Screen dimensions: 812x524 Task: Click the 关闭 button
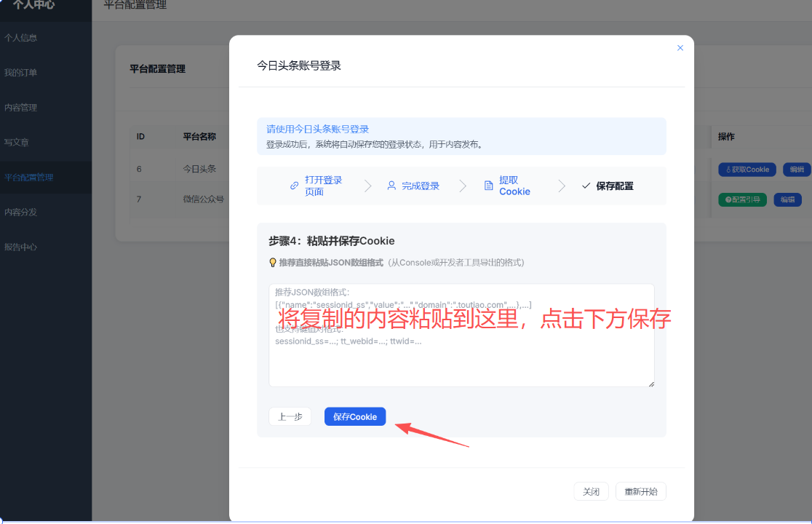click(x=591, y=491)
